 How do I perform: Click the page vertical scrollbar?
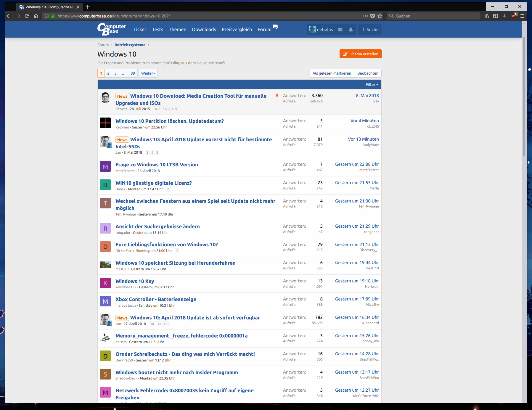click(x=524, y=96)
